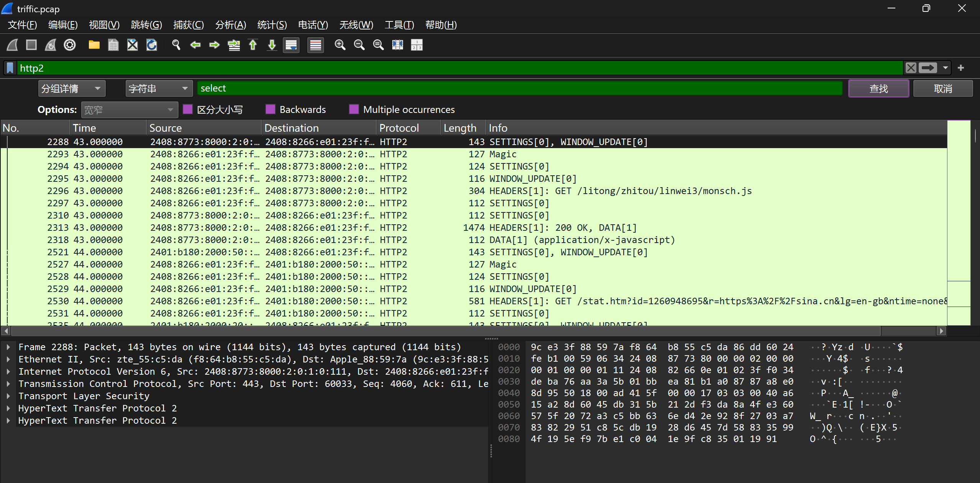Open the 无线(W) menu
Screen dimensions: 980x483
(x=356, y=25)
